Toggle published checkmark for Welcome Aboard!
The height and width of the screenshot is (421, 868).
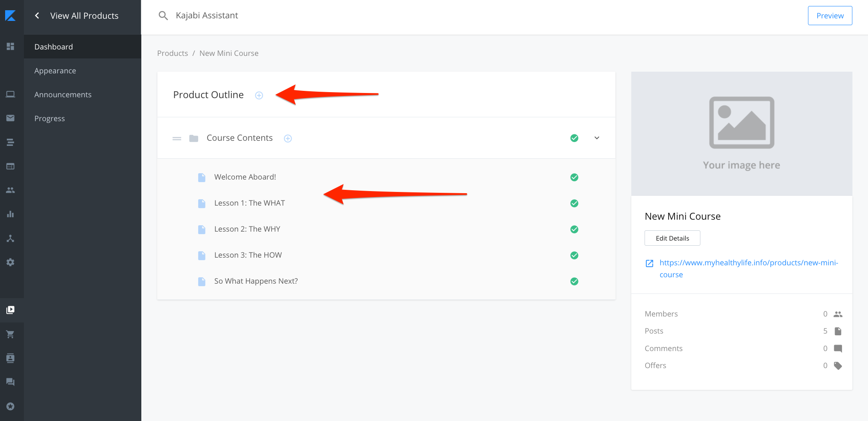575,177
